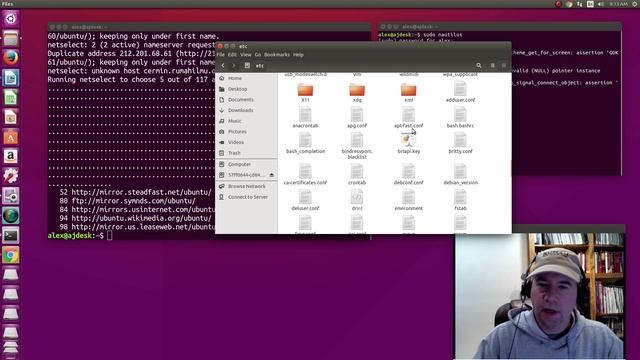Click the webcam video overlay
The height and width of the screenshot is (360, 640).
tap(540, 296)
